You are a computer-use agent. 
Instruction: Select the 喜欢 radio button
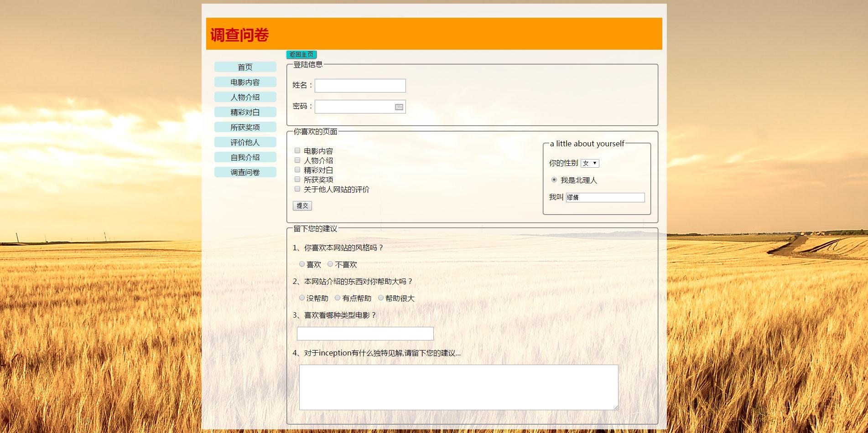tap(302, 264)
